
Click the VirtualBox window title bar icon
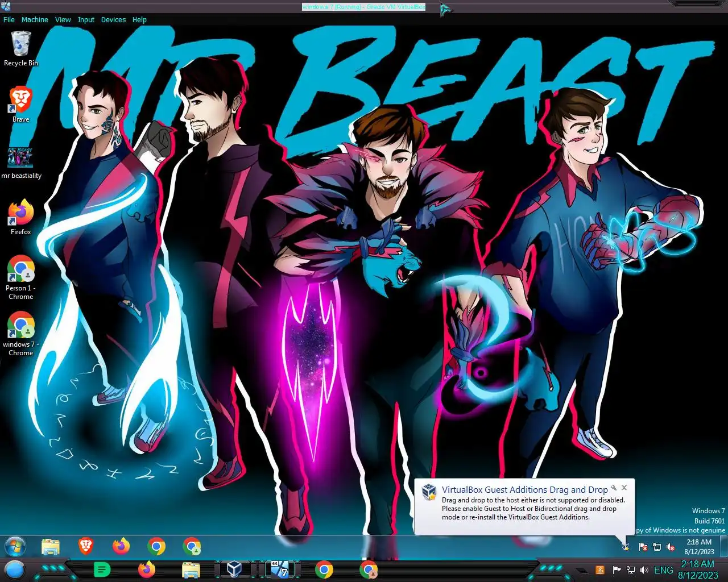tap(6, 6)
